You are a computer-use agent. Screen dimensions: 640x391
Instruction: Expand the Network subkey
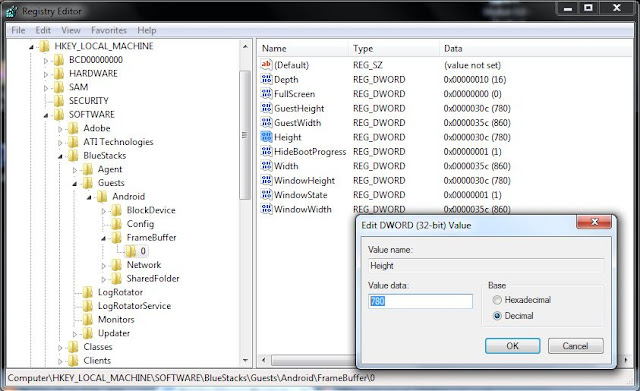pos(104,266)
